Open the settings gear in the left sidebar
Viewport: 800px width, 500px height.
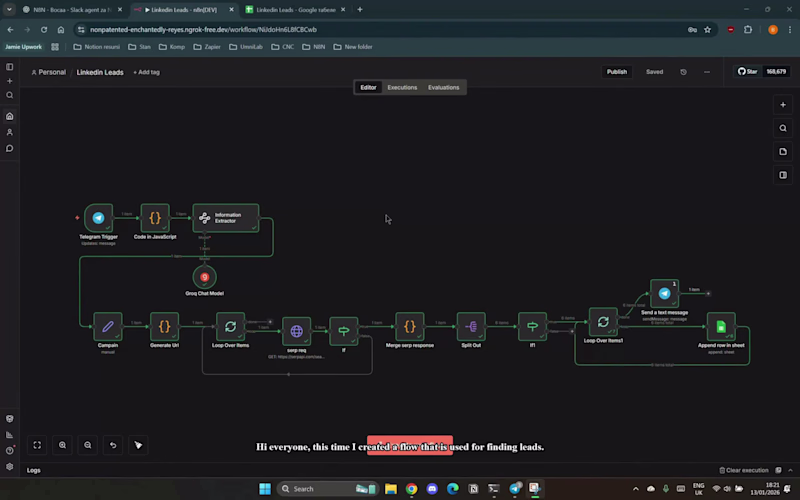(10, 466)
